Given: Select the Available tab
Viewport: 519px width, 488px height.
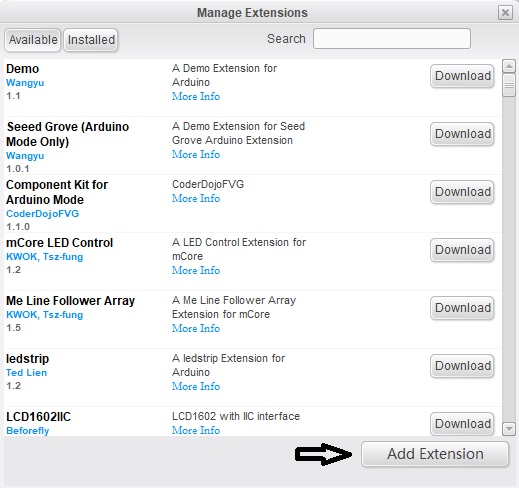Looking at the screenshot, I should pos(33,40).
